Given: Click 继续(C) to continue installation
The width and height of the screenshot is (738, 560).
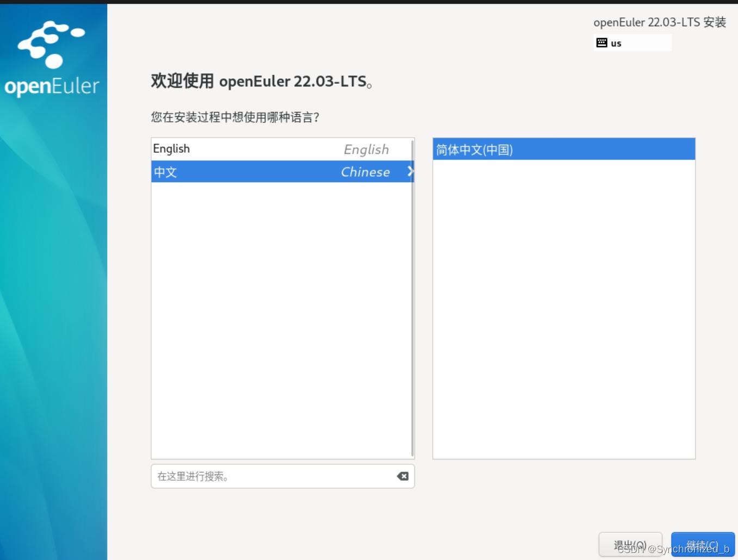Looking at the screenshot, I should 702,544.
